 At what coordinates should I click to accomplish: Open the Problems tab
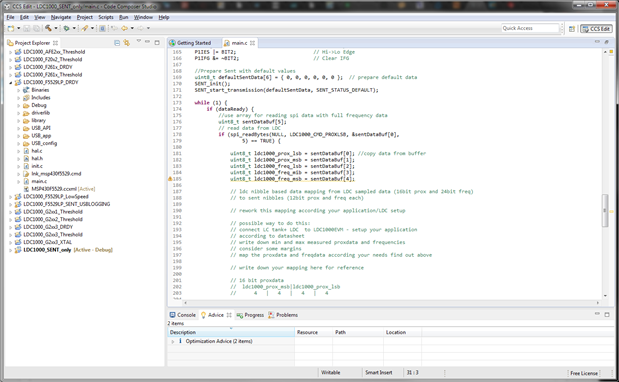[x=283, y=315]
